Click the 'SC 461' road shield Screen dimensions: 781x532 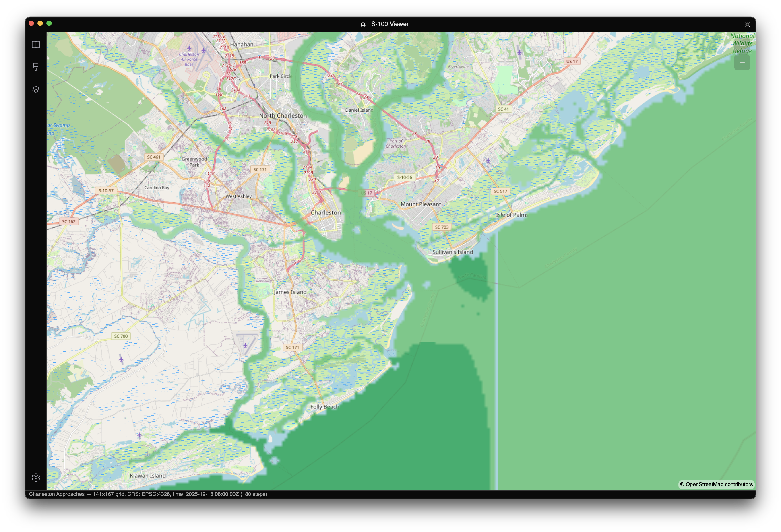(154, 157)
